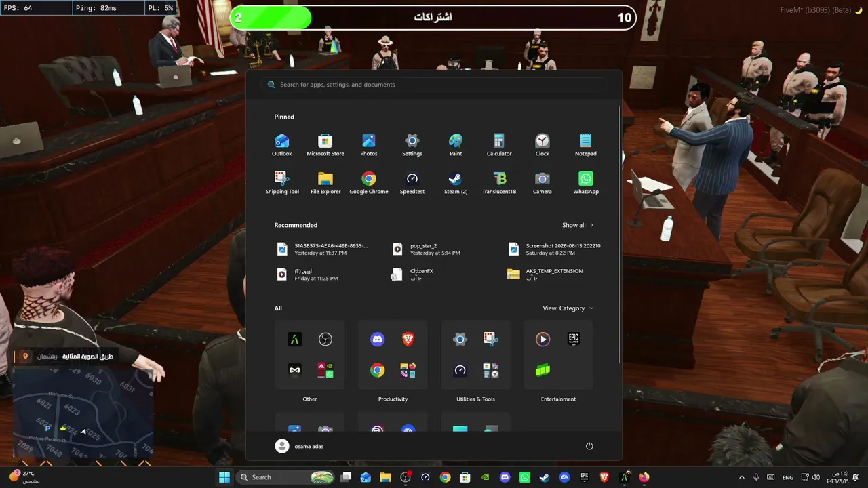
Task: Open the EA app on the taskbar
Action: tap(564, 477)
